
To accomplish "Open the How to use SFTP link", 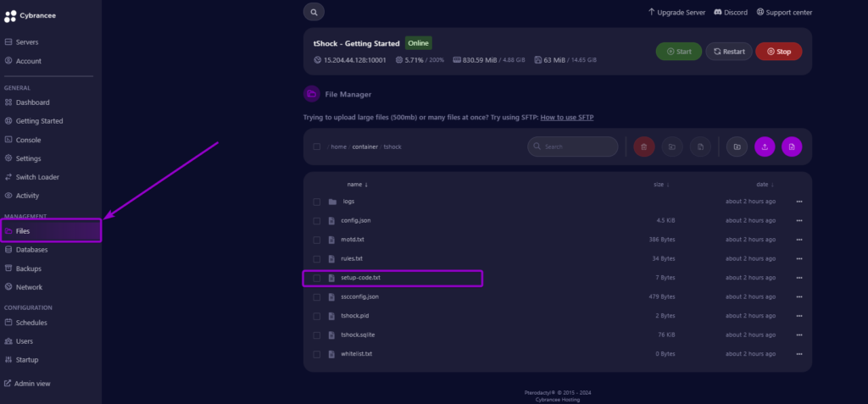I will pos(567,118).
